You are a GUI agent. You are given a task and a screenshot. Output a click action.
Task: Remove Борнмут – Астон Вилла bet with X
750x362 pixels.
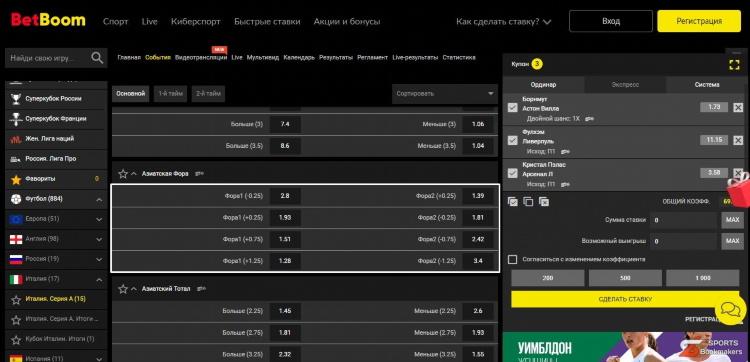pyautogui.click(x=738, y=108)
